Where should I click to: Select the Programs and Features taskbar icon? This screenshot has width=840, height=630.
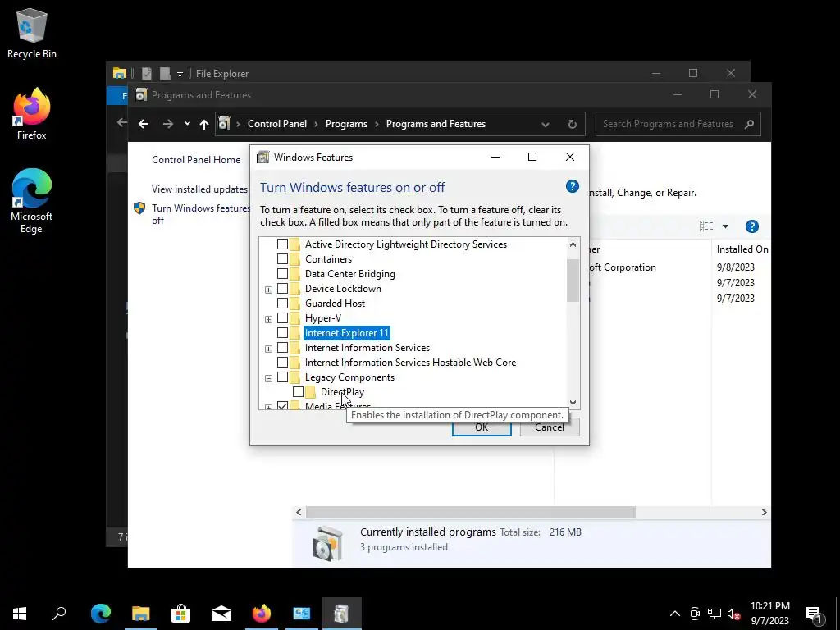click(x=342, y=614)
